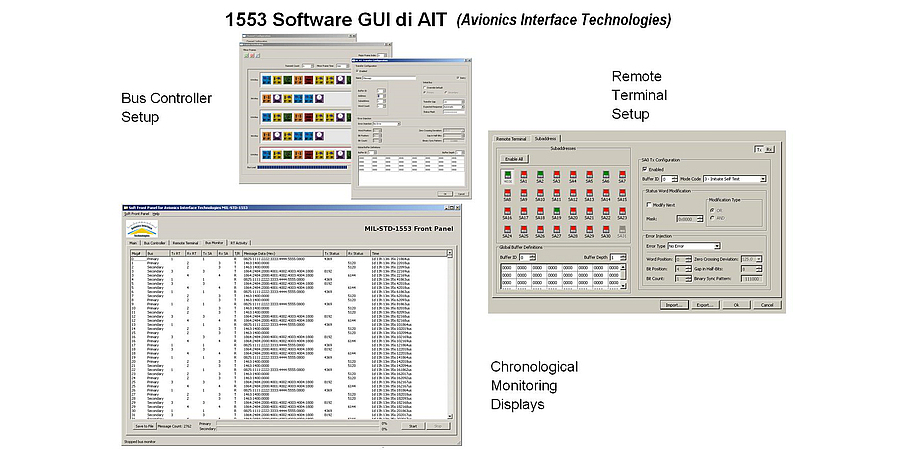Switch to the Remote Terminal setup tab
The width and height of the screenshot is (900, 450).
click(x=511, y=139)
